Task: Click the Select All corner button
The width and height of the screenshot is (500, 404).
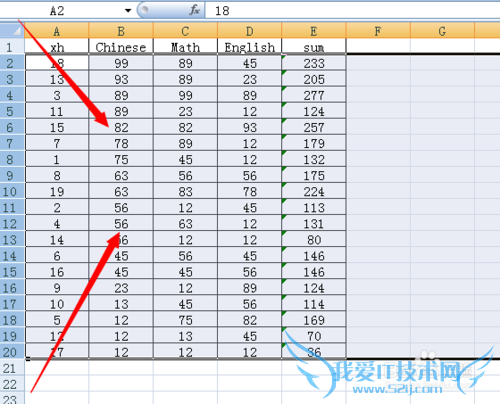Action: point(12,30)
